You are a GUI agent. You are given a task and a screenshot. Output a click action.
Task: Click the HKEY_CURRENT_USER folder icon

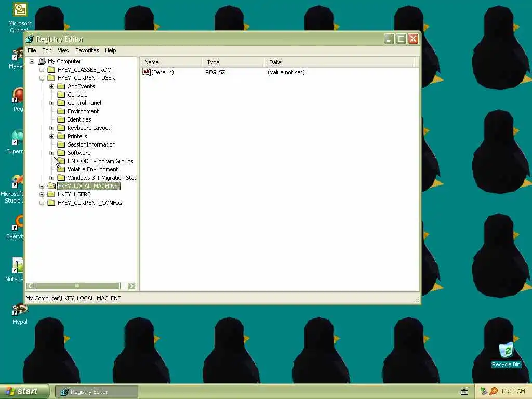(51, 78)
